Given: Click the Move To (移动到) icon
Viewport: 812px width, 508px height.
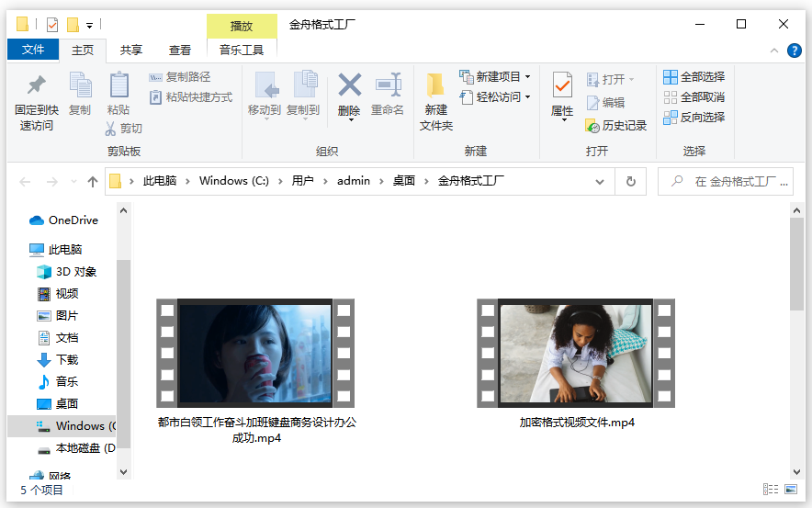Looking at the screenshot, I should coord(266,85).
